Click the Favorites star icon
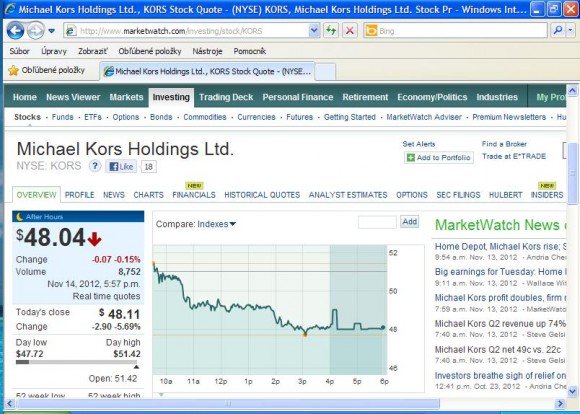Image resolution: width=580 pixels, height=414 pixels. [x=13, y=70]
